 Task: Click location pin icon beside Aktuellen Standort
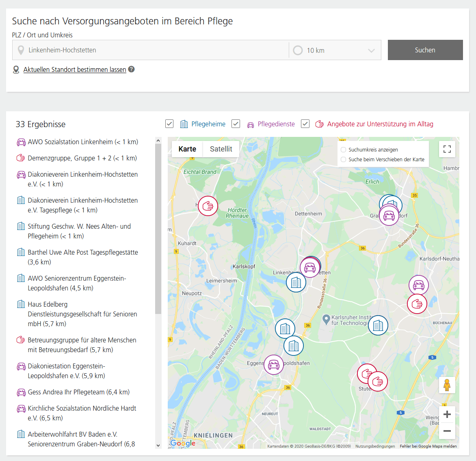[16, 70]
